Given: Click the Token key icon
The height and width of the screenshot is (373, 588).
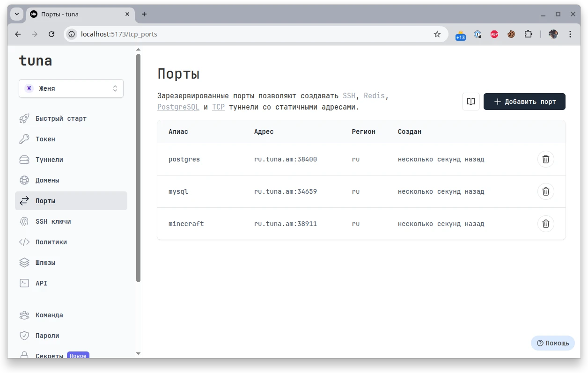Looking at the screenshot, I should [24, 139].
